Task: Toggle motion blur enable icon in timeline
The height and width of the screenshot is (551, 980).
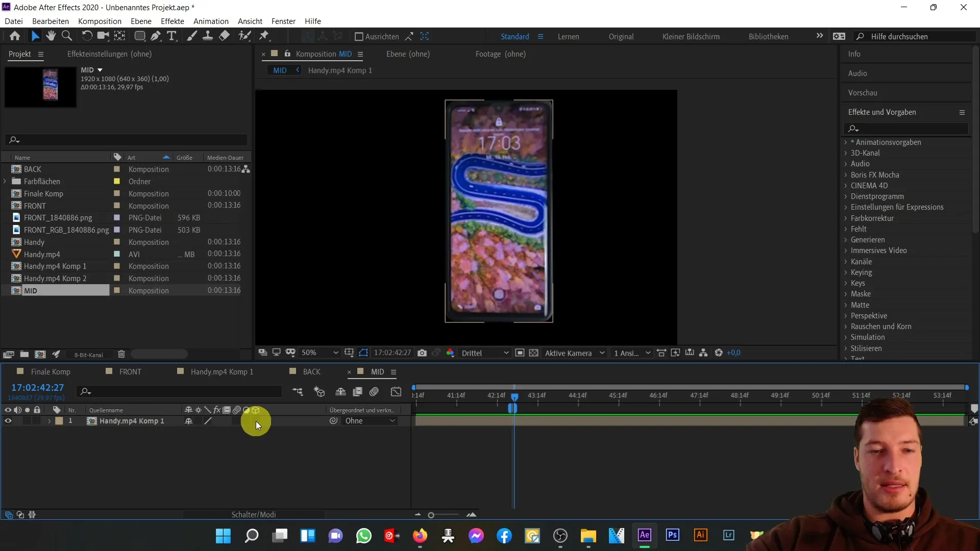Action: [x=374, y=392]
